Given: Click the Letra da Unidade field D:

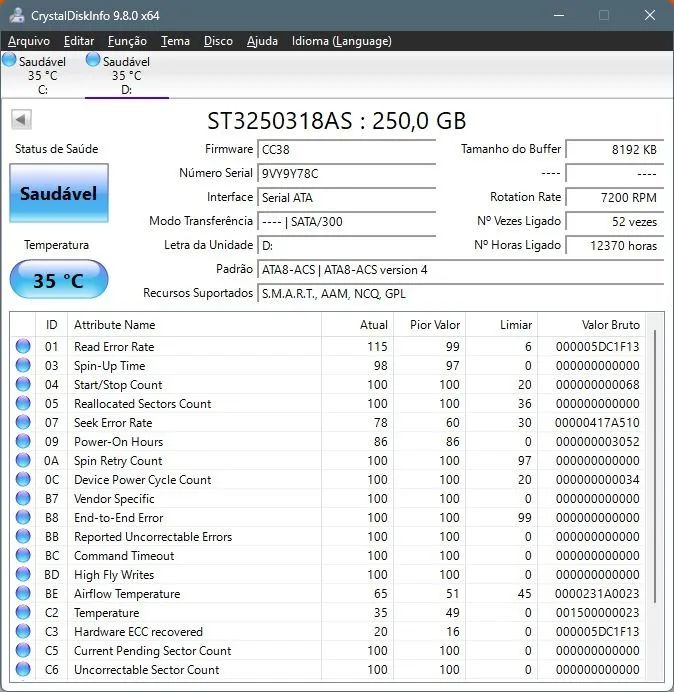Looking at the screenshot, I should click(347, 245).
